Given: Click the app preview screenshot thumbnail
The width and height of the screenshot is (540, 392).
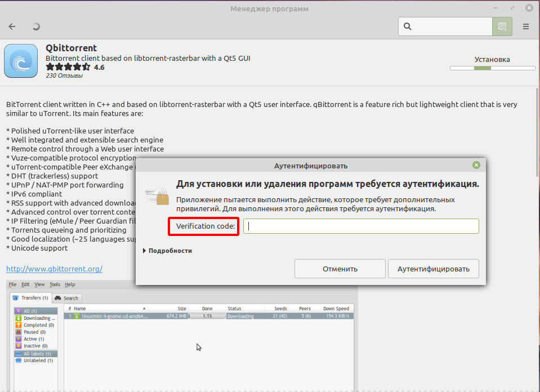Looking at the screenshot, I should (x=182, y=336).
